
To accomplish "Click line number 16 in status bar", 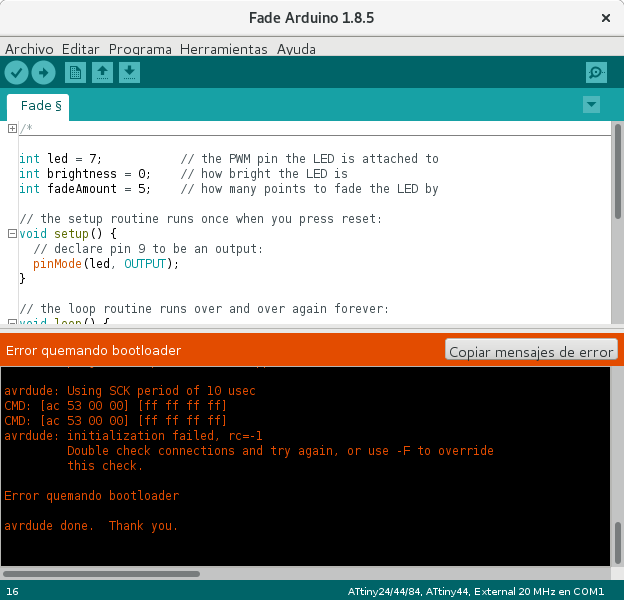I will (x=12, y=591).
